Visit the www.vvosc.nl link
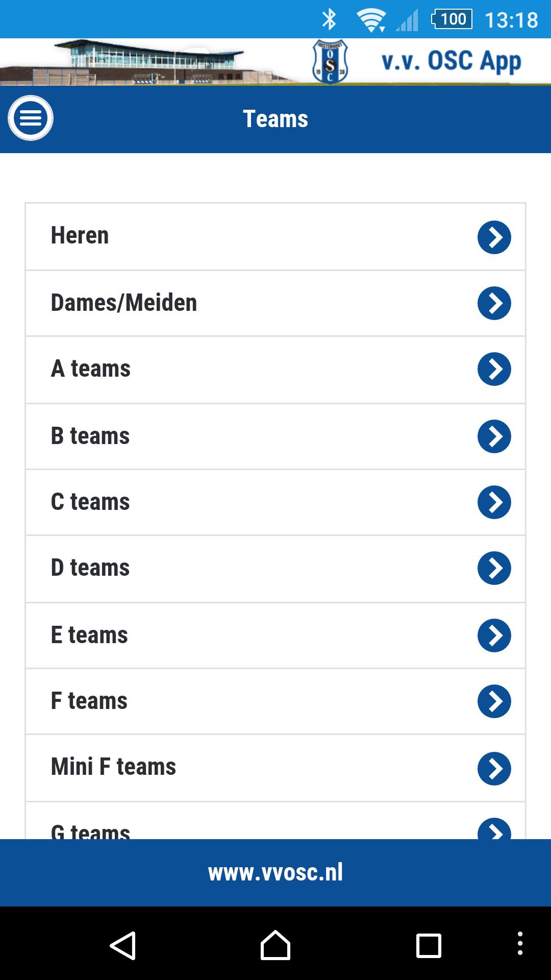 (x=275, y=872)
